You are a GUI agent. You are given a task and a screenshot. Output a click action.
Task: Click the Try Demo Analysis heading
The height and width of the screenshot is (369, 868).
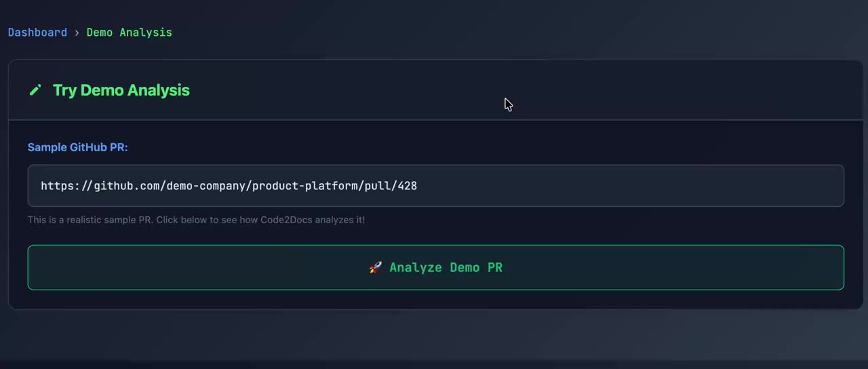click(x=121, y=90)
